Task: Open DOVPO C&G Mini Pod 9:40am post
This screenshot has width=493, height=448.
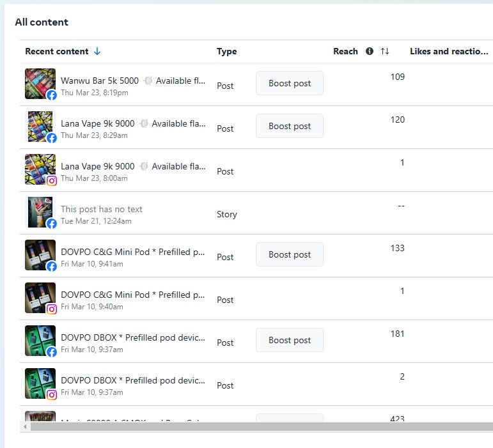Action: click(133, 295)
